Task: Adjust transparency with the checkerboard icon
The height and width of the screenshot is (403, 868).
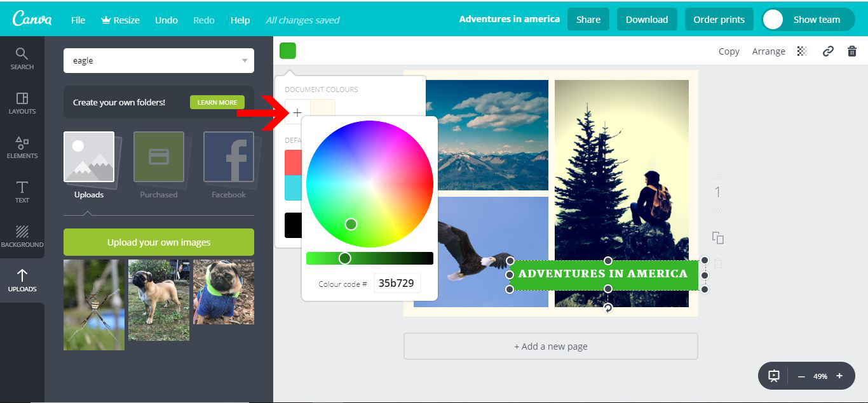Action: click(x=802, y=51)
